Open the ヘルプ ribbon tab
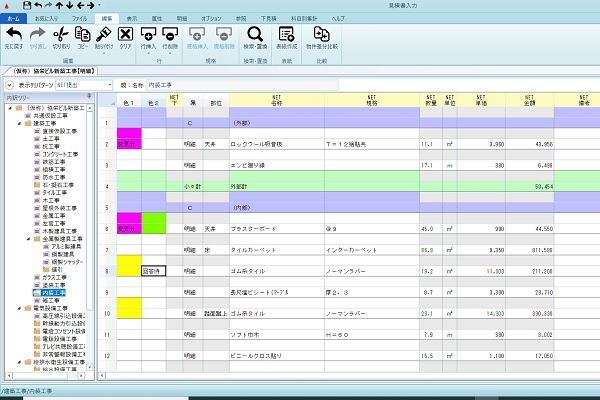Image resolution: width=600 pixels, height=400 pixels. coord(338,18)
